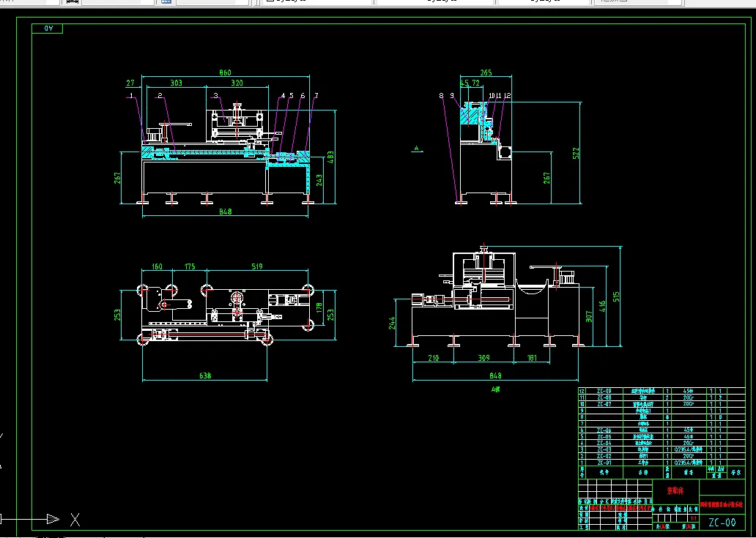Select the ZC-05 cell in parts list

click(604, 436)
